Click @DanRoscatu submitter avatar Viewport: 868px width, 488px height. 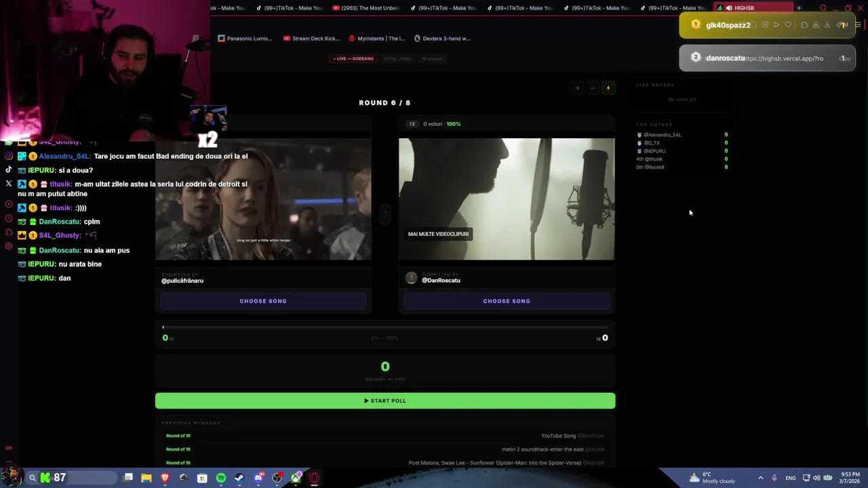tap(411, 278)
